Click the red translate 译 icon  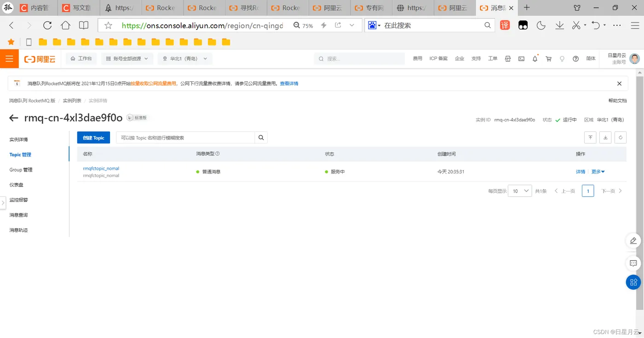click(505, 26)
